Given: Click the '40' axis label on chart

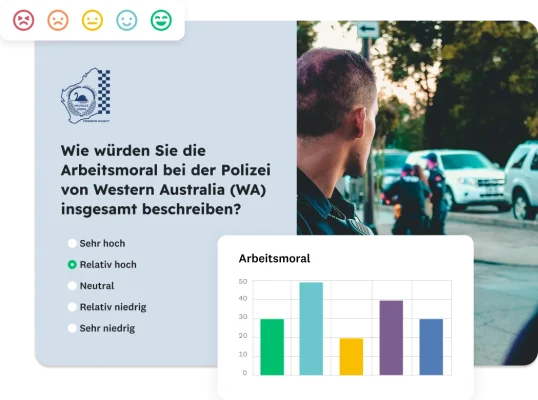Looking at the screenshot, I should click(x=243, y=299).
